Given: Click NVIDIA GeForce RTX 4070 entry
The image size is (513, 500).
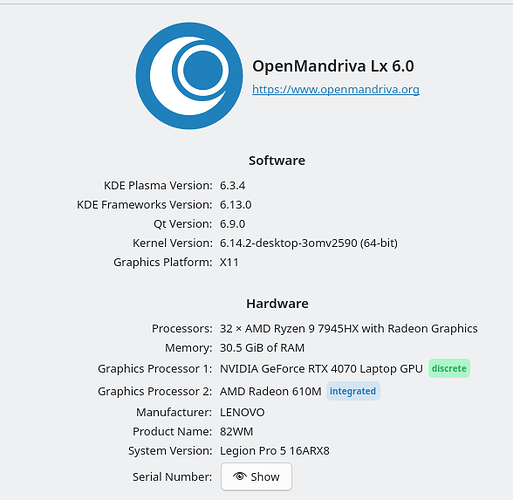Looking at the screenshot, I should click(321, 369).
